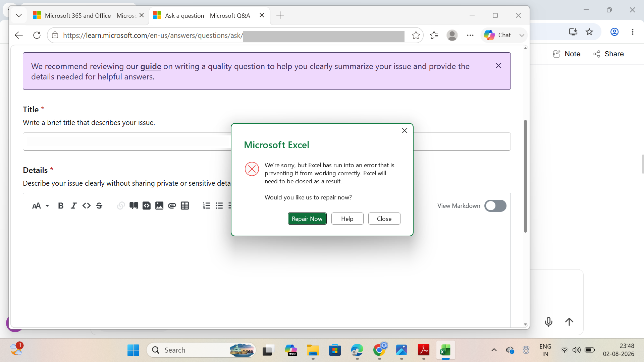Click the Repair Now button
The width and height of the screenshot is (644, 362).
click(x=307, y=219)
